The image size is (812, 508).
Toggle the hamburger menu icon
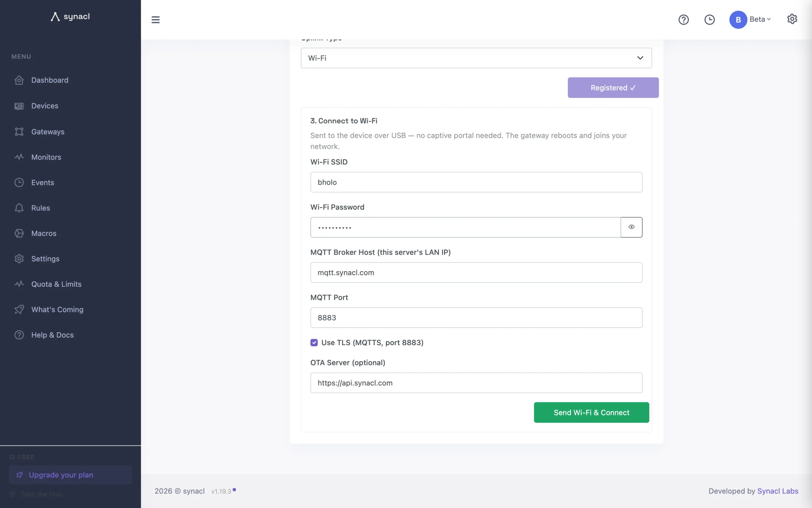(x=155, y=19)
